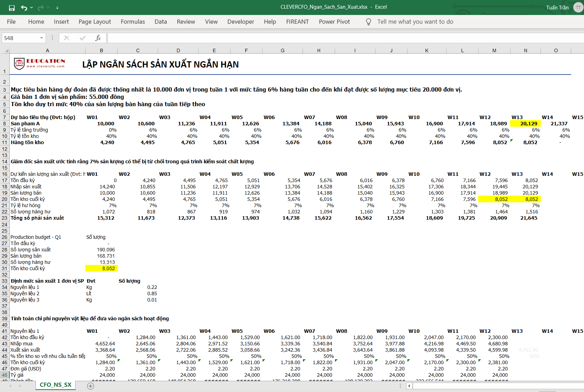This screenshot has width=584, height=392.
Task: Click the Insert Function fx icon
Action: (98, 38)
